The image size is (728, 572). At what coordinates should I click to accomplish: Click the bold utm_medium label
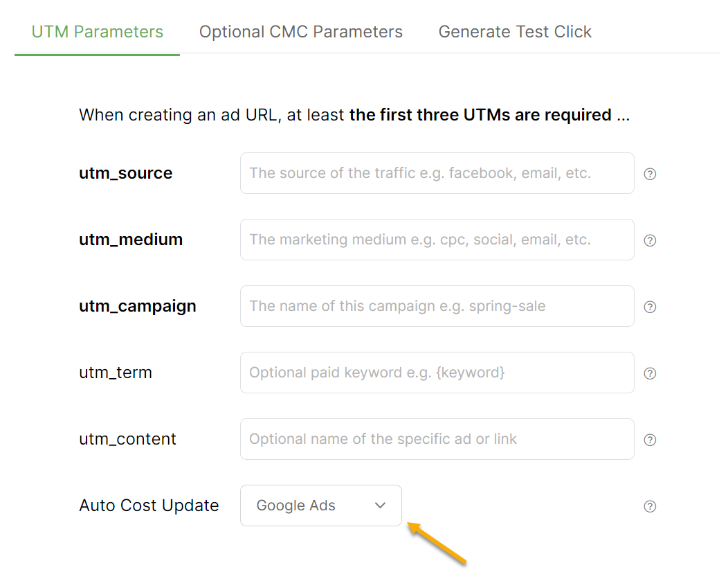point(131,240)
